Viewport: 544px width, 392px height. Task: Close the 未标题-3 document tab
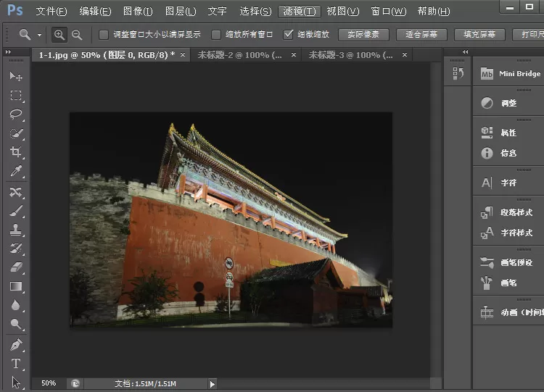coord(405,55)
